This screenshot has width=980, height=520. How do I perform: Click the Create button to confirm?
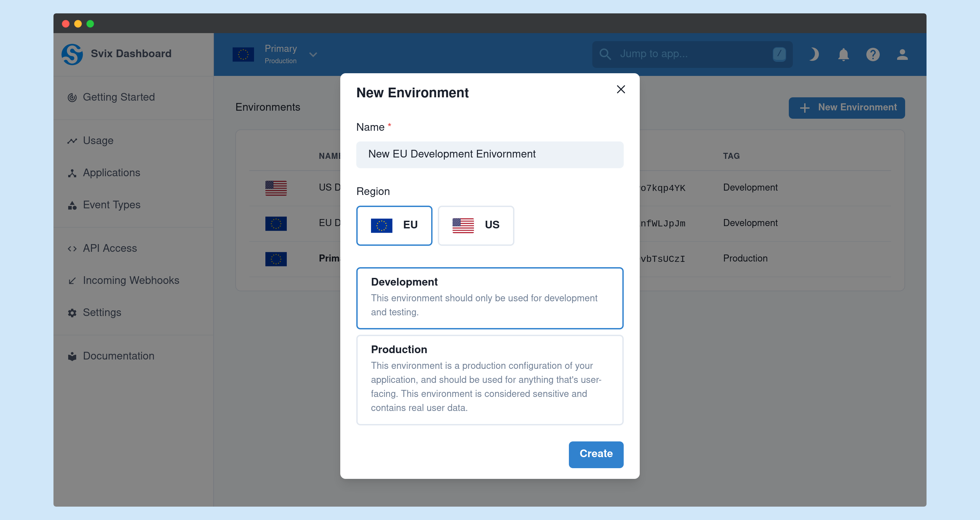[596, 454]
